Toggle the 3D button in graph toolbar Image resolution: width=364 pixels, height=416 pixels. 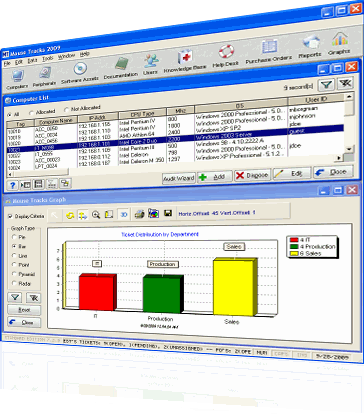124,215
